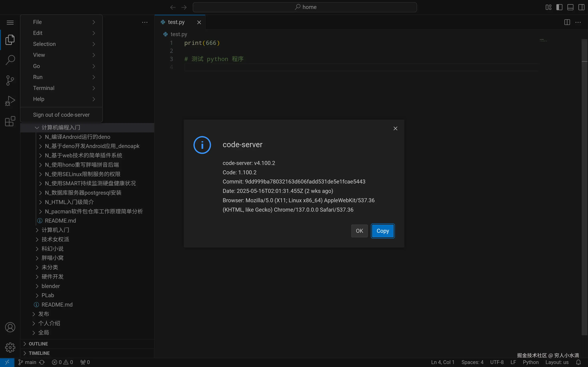
Task: Toggle the primary side bar layout button
Action: pos(559,7)
